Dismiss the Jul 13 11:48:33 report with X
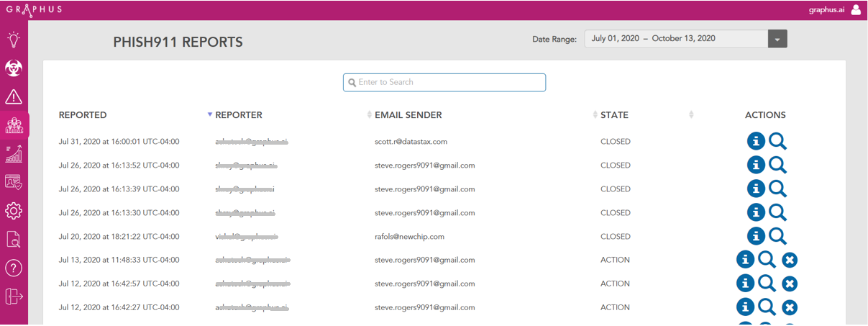 (790, 261)
